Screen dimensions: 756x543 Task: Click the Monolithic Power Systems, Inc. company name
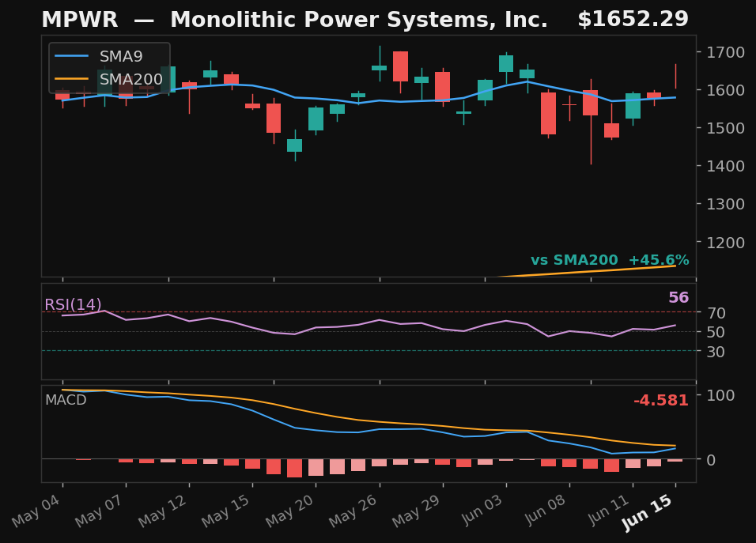[359, 20]
